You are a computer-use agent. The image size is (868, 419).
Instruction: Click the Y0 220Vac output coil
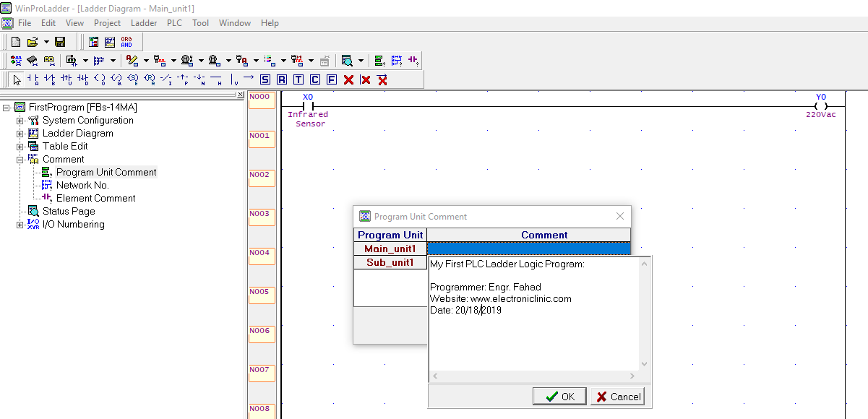pyautogui.click(x=820, y=107)
